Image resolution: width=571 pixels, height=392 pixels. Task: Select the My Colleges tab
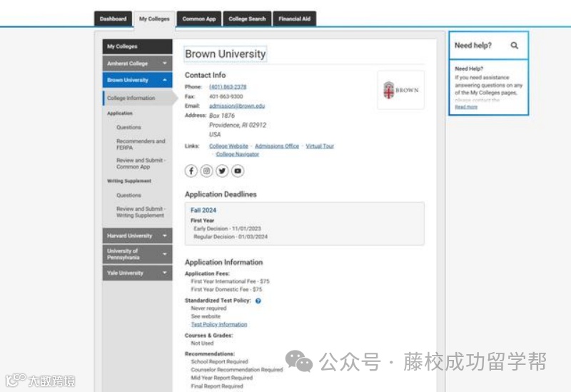(x=154, y=19)
